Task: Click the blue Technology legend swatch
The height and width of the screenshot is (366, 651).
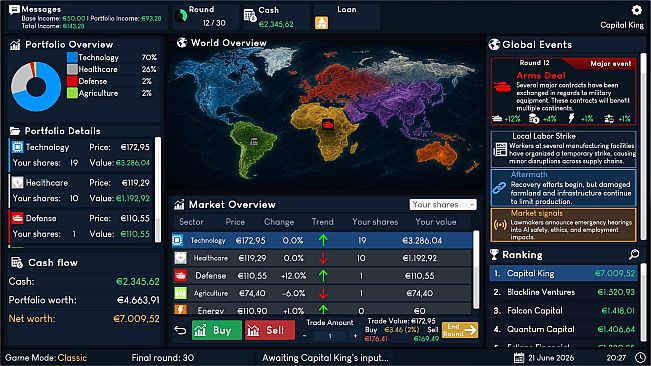Action: tap(72, 57)
